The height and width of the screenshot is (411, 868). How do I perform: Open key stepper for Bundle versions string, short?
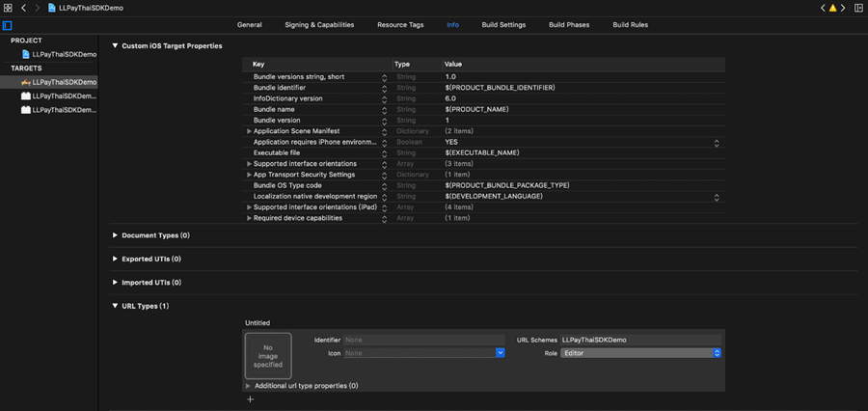[x=384, y=77]
